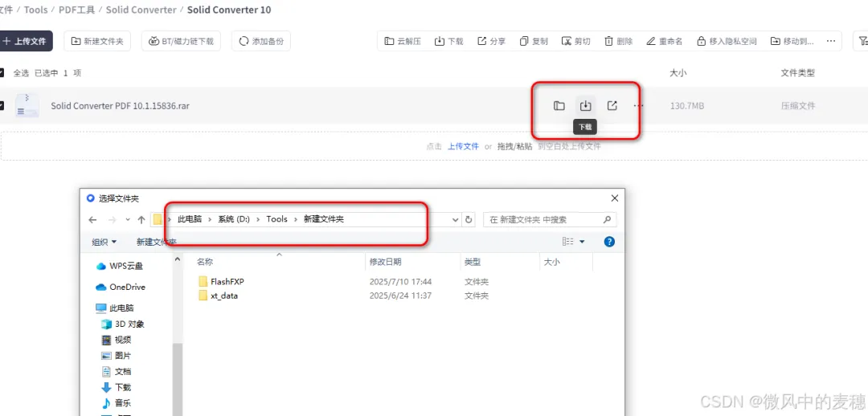Go to Solid Converter in the breadcrumb
The image size is (868, 416).
coord(141,10)
